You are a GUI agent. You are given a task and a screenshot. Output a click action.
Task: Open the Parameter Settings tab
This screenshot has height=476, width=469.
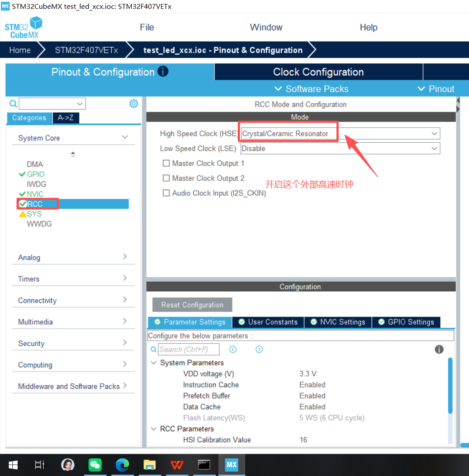(x=190, y=322)
